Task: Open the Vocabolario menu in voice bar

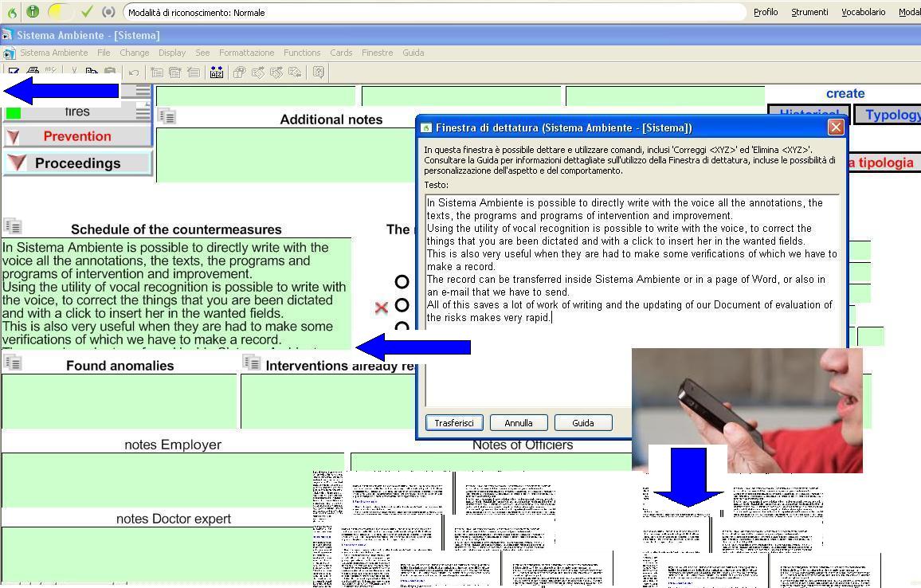Action: click(x=863, y=12)
